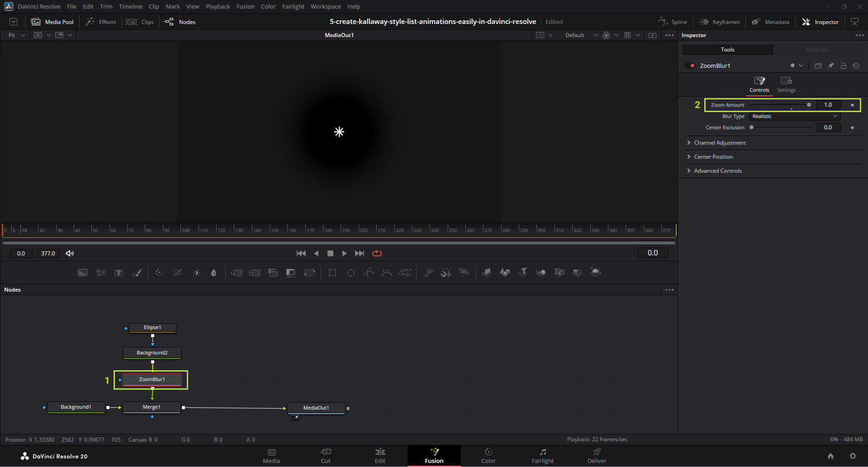The width and height of the screenshot is (868, 467).
Task: Click the Center Exclusion slider handle
Action: 752,127
